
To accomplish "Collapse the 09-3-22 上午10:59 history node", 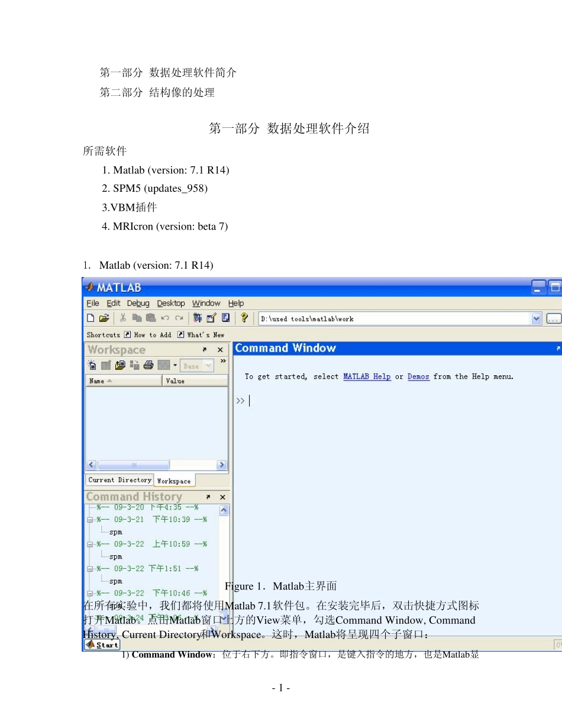I will 90,544.
